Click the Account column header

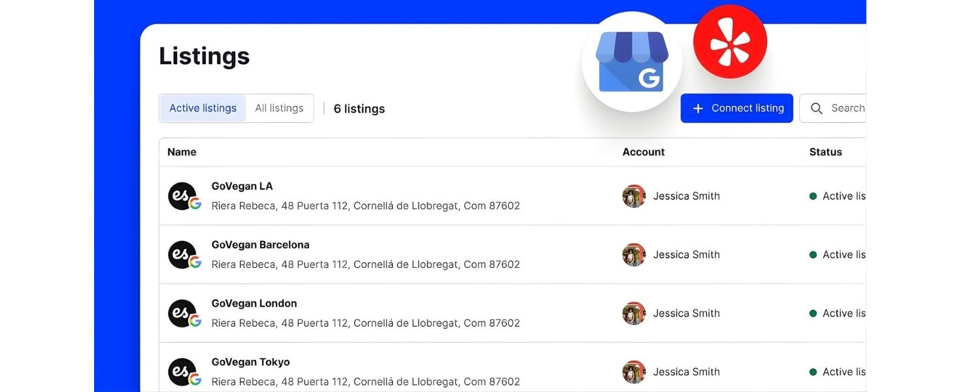pyautogui.click(x=643, y=152)
